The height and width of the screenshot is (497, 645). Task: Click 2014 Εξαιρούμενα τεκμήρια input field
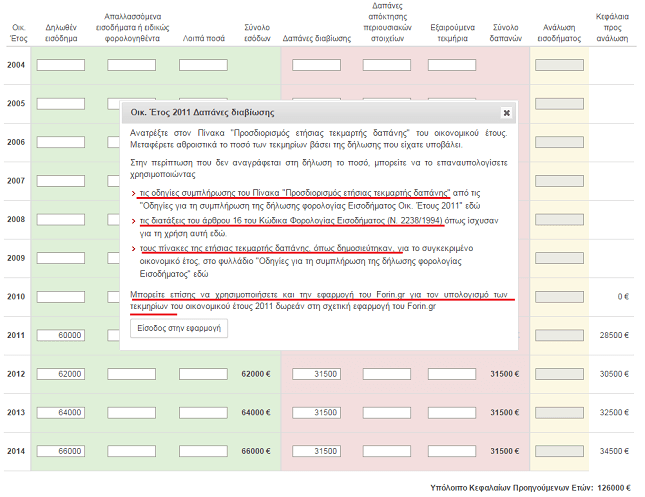(452, 451)
